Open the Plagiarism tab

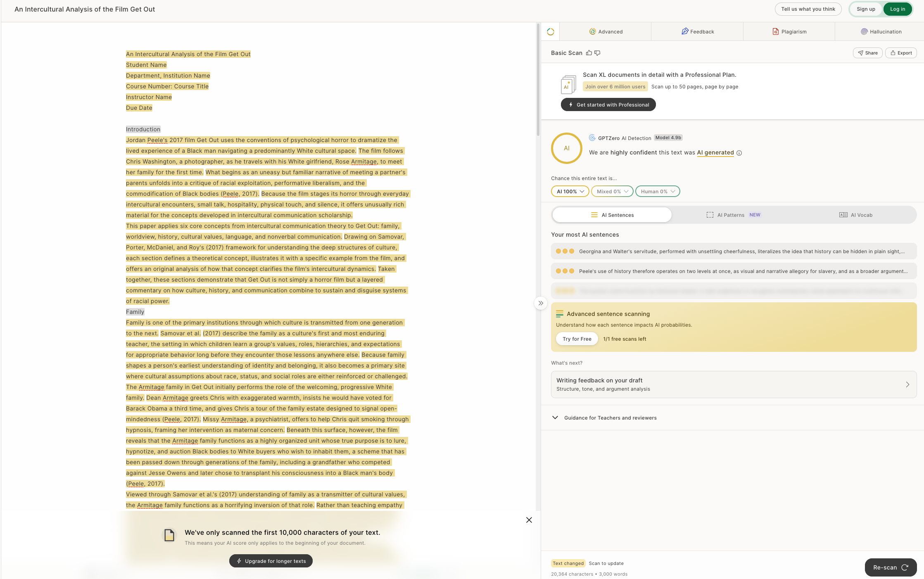(789, 32)
